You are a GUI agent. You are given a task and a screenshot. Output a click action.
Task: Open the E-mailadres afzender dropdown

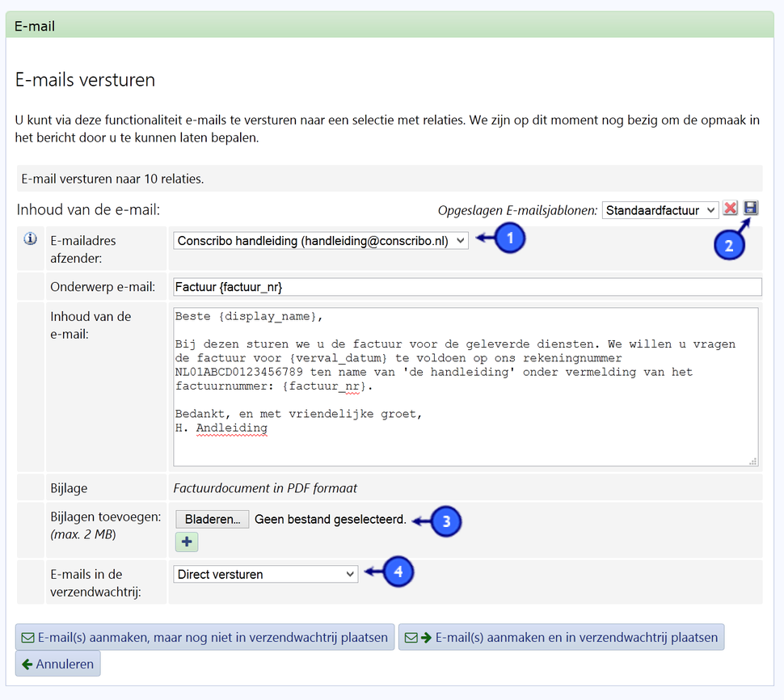click(x=319, y=240)
